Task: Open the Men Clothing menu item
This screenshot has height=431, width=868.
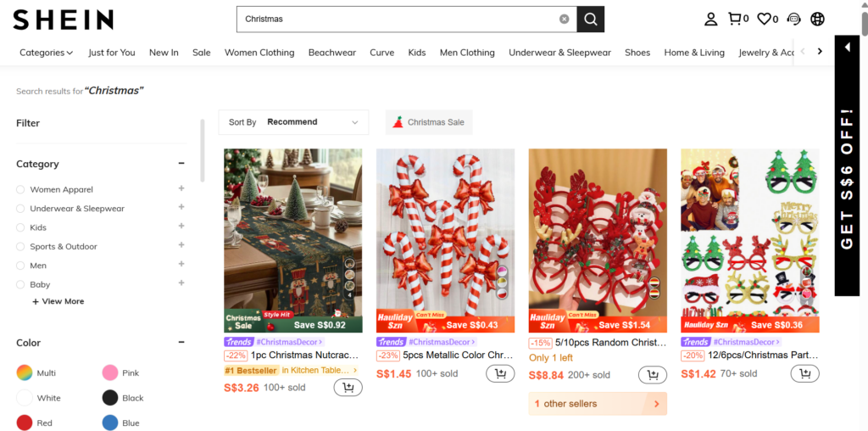Action: [x=467, y=53]
